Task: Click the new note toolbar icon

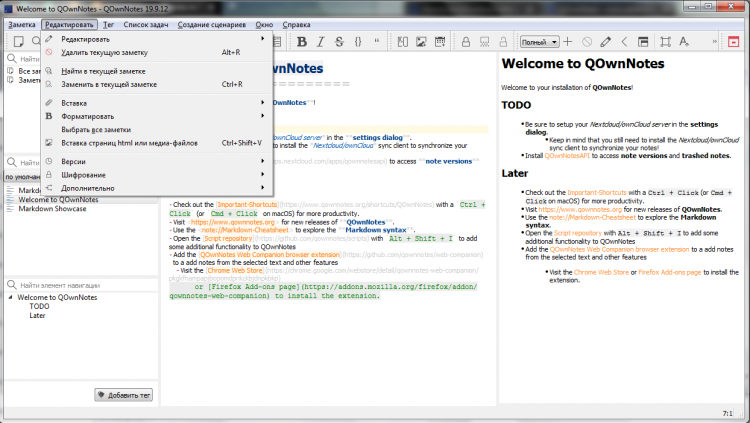Action: (19, 42)
